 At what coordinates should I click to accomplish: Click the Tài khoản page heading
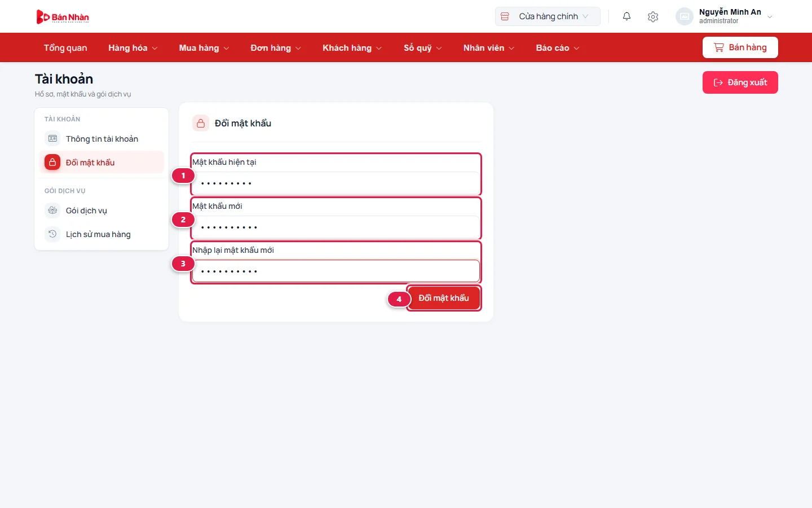pyautogui.click(x=64, y=79)
